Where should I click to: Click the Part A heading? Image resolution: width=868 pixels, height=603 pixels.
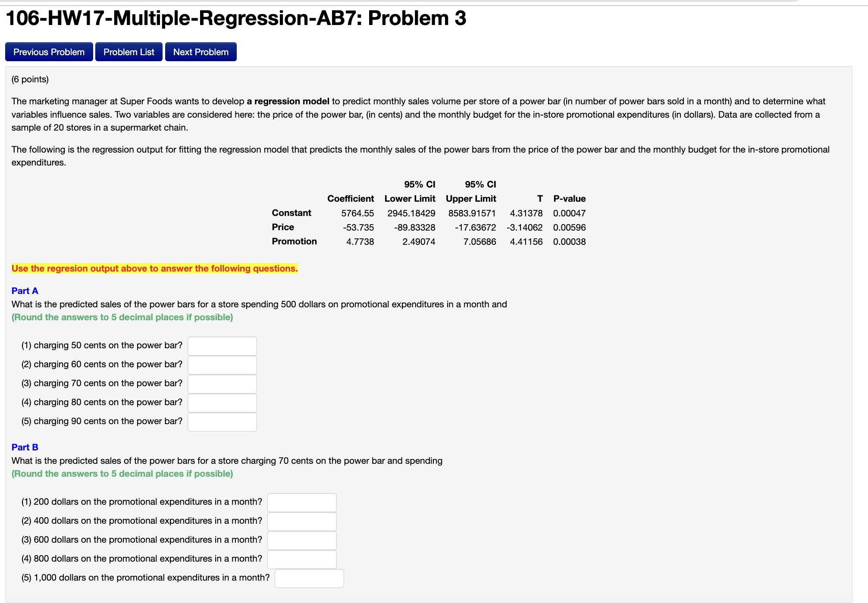pos(25,291)
